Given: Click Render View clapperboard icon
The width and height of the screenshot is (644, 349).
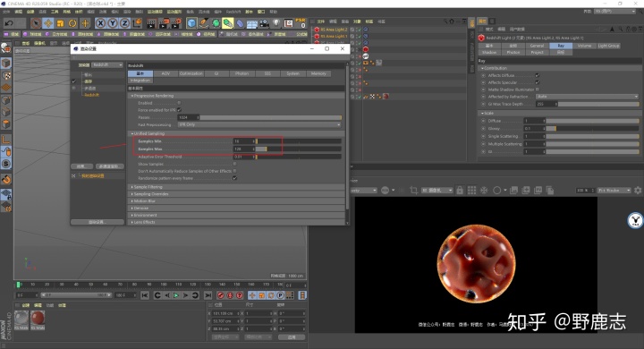Looking at the screenshot, I should [151, 23].
